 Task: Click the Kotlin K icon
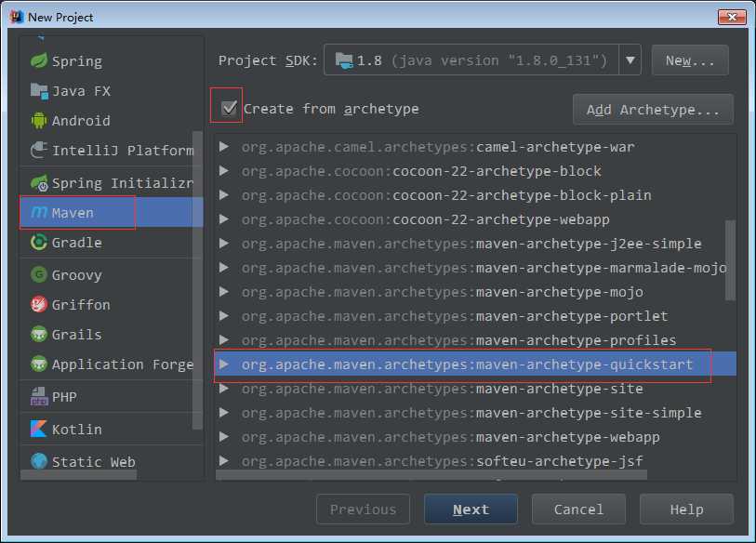click(x=38, y=429)
